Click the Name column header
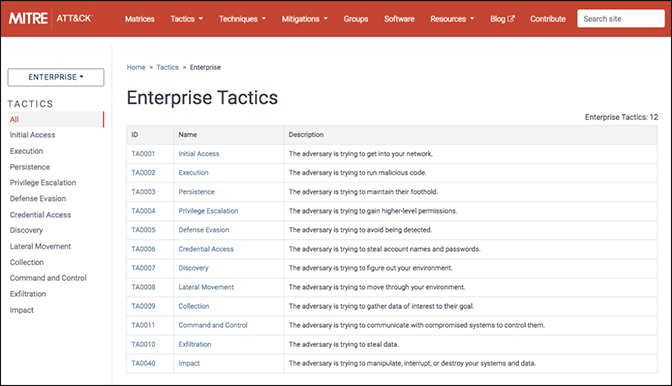 (x=188, y=135)
